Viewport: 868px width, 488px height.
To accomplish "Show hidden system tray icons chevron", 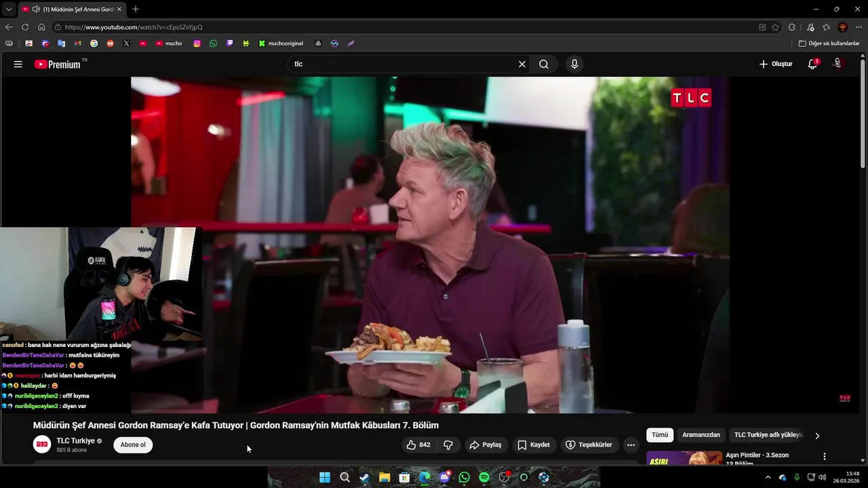I will pyautogui.click(x=768, y=477).
